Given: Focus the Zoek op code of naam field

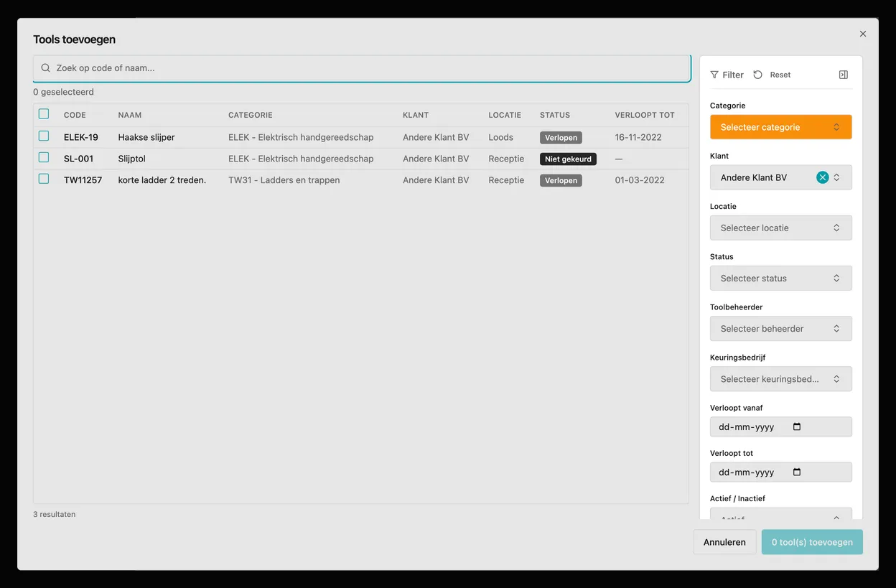Looking at the screenshot, I should 362,68.
